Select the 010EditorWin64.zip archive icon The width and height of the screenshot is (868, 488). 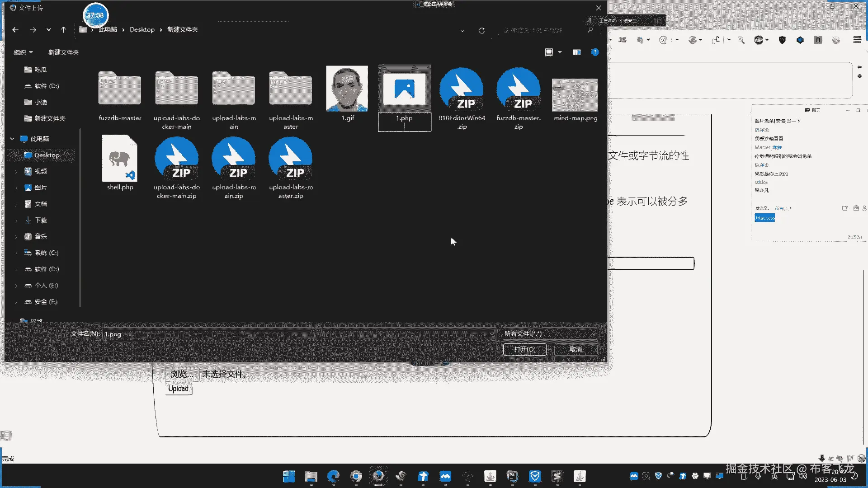[462, 90]
